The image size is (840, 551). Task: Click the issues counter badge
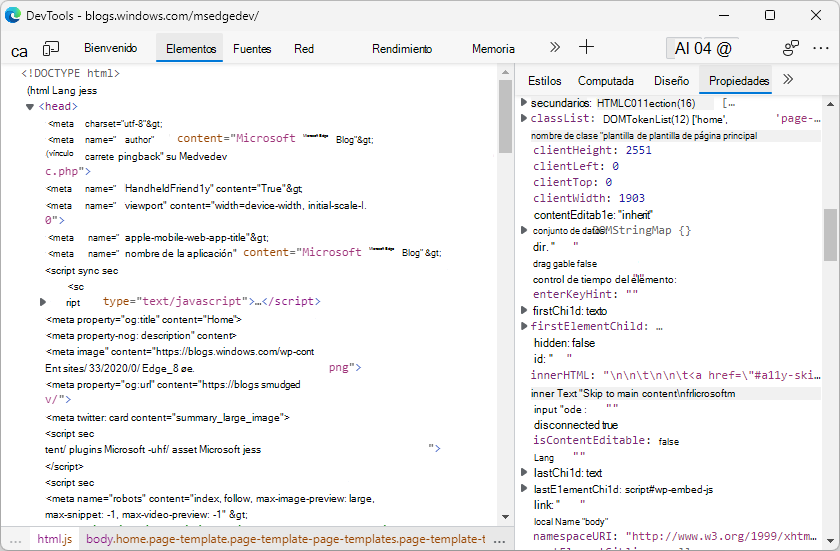[x=703, y=48]
